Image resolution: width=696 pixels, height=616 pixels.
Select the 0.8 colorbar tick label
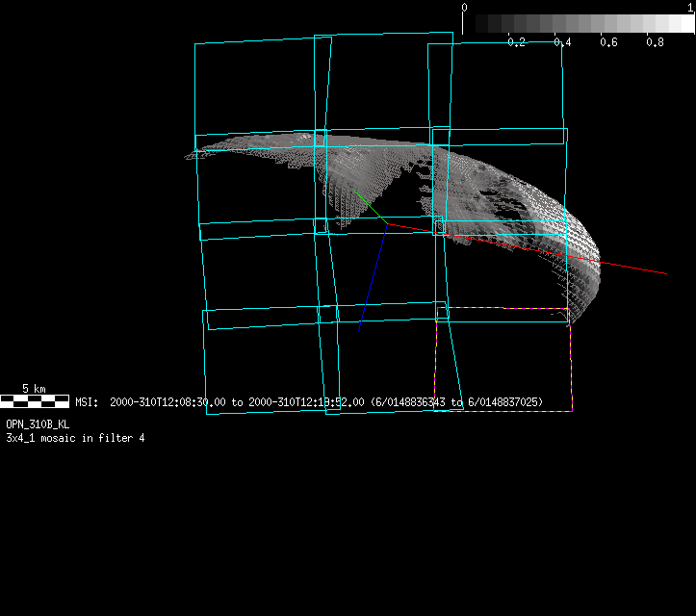(655, 42)
